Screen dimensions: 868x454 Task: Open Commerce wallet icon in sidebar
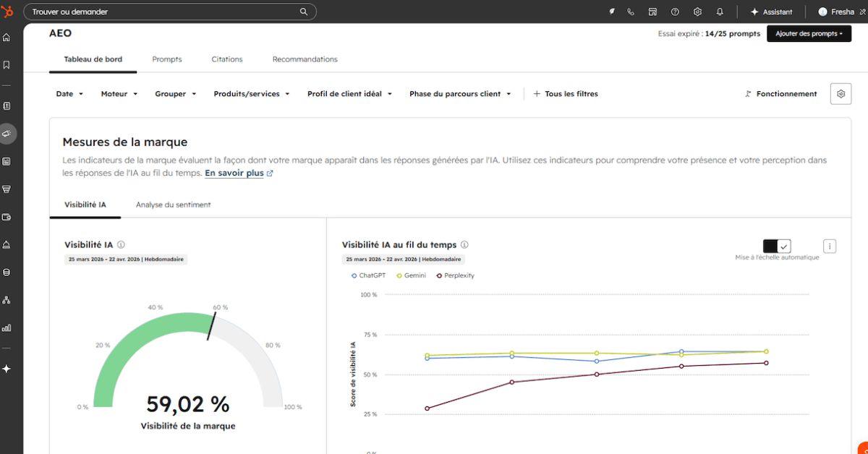tap(7, 217)
